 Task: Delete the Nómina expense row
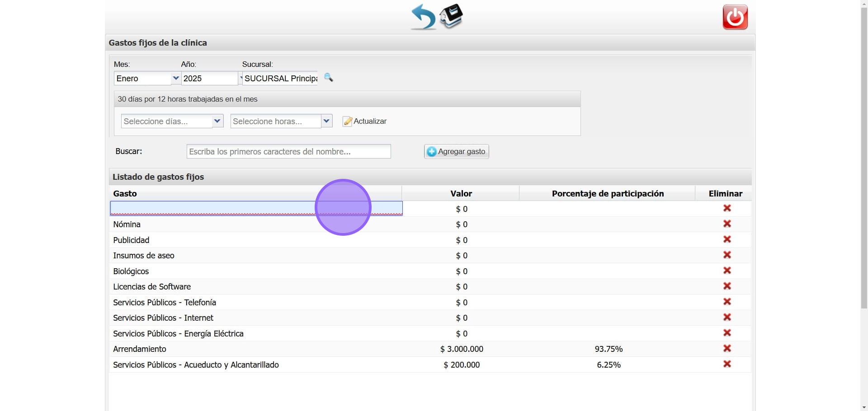(727, 224)
